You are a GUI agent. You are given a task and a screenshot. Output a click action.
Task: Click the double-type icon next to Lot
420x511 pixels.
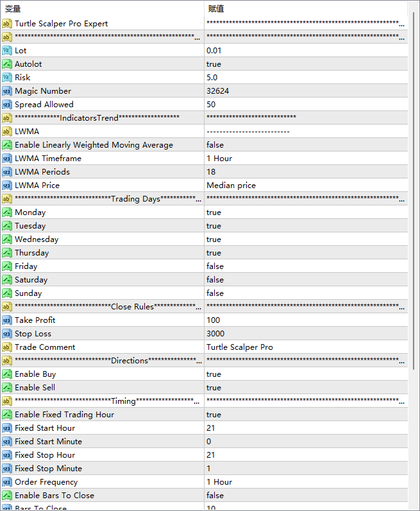tap(7, 51)
